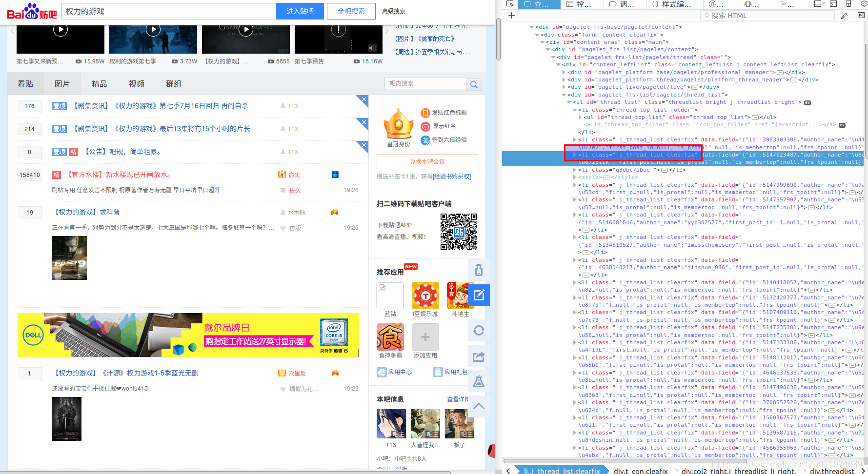The image size is (868, 474).
Task: Click the floating back-to-top arrow
Action: [479, 406]
